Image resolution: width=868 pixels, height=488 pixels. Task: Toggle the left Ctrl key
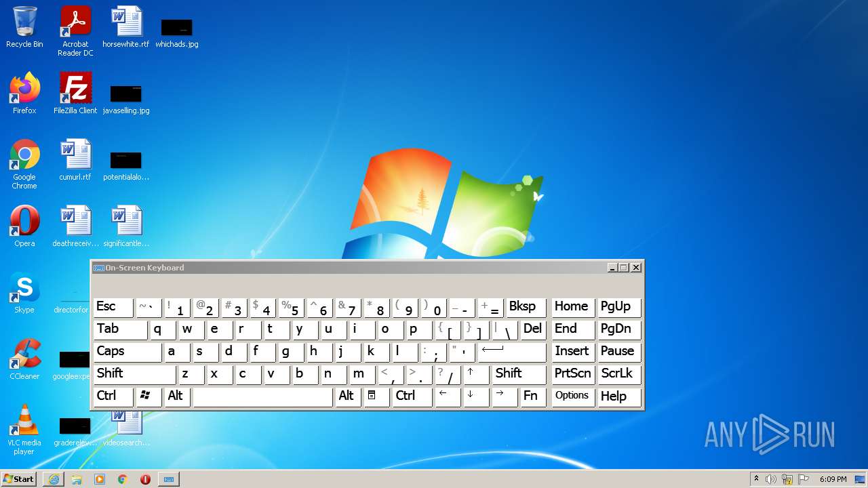tap(113, 396)
